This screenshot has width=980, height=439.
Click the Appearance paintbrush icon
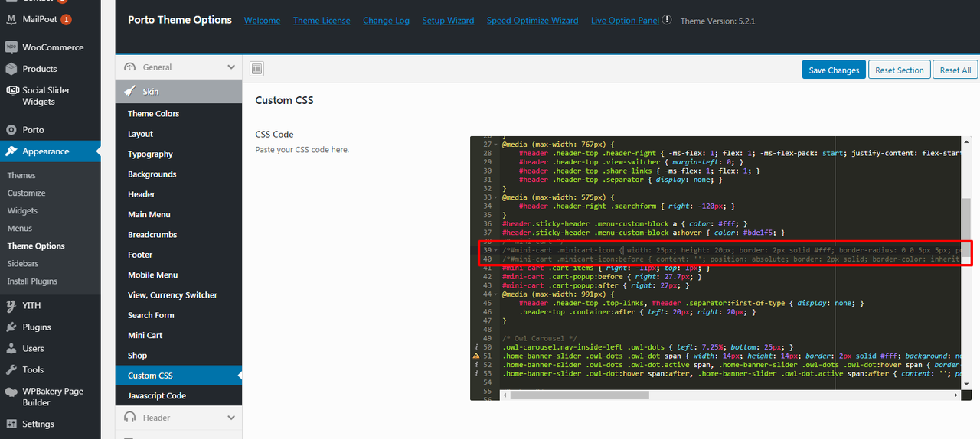[x=11, y=151]
